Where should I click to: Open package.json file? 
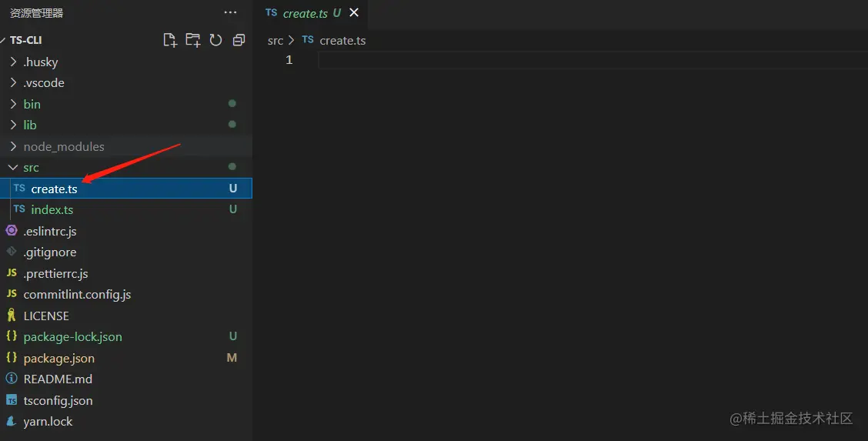tap(126, 358)
